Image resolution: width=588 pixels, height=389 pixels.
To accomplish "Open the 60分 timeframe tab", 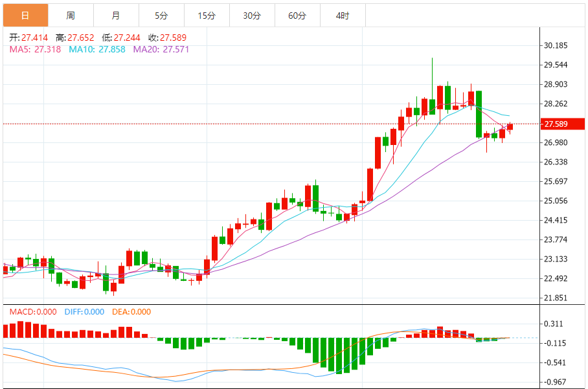I will [298, 16].
